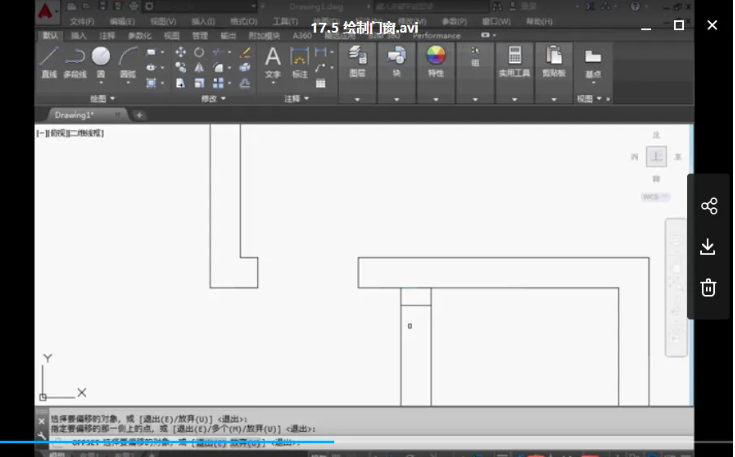
Task: Click the Text (文字) tool
Action: (273, 62)
